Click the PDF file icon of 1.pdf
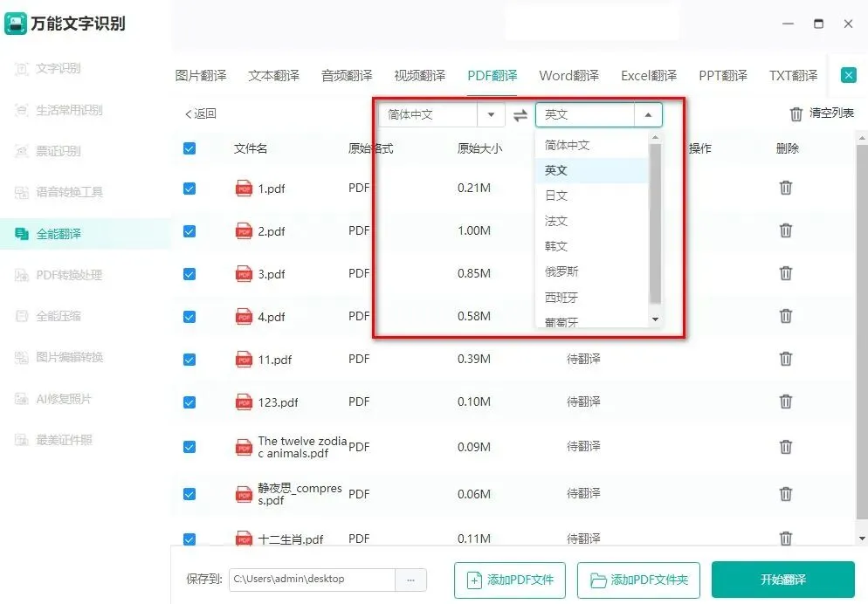This screenshot has width=868, height=604. coord(245,188)
